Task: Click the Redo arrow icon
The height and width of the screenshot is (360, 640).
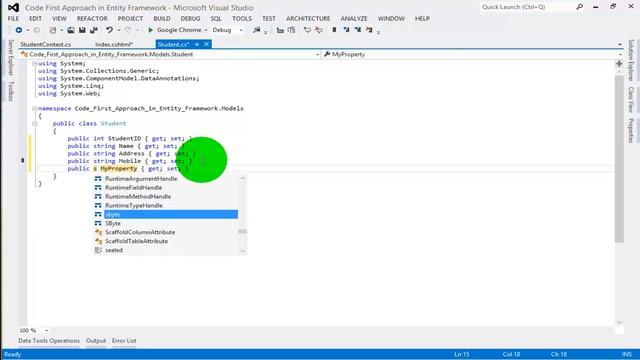Action: 128,30
